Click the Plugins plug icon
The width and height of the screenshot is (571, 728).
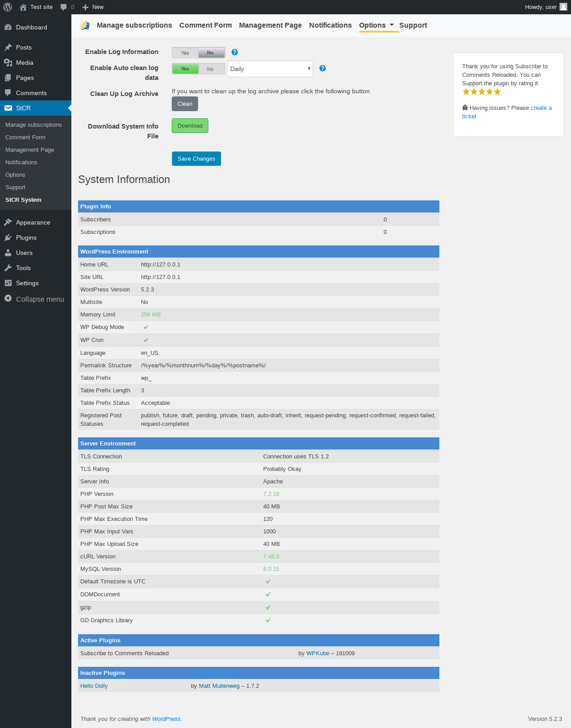[8, 237]
